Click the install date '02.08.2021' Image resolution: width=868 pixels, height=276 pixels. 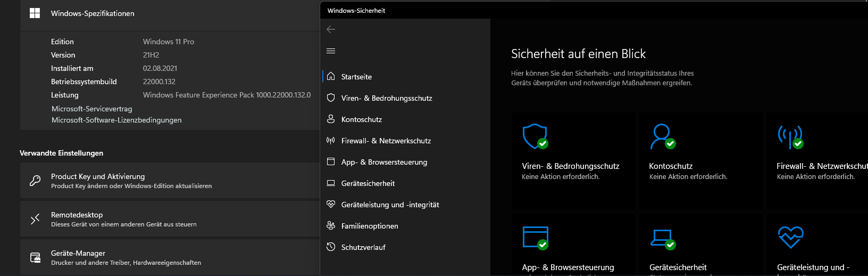click(x=160, y=68)
